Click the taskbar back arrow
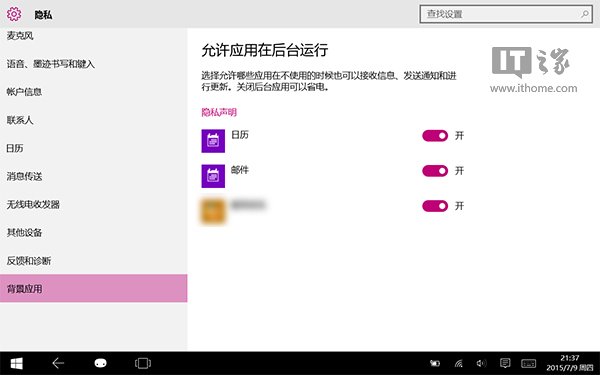 [58, 363]
